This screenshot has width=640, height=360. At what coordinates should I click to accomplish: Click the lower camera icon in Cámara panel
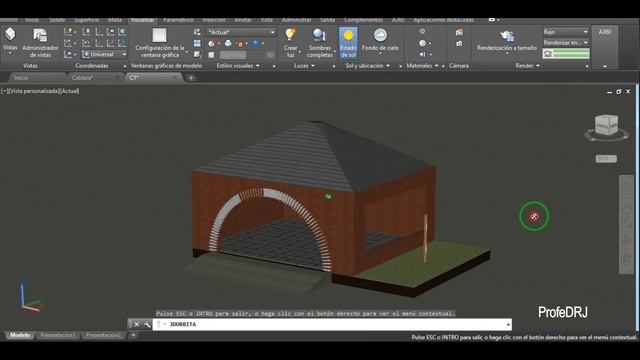459,43
